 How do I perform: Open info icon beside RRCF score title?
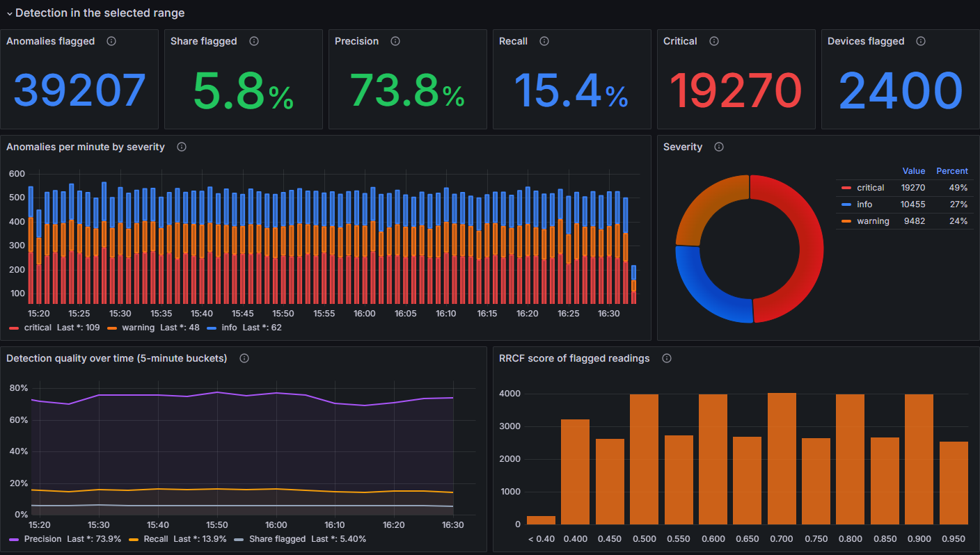[x=667, y=358]
